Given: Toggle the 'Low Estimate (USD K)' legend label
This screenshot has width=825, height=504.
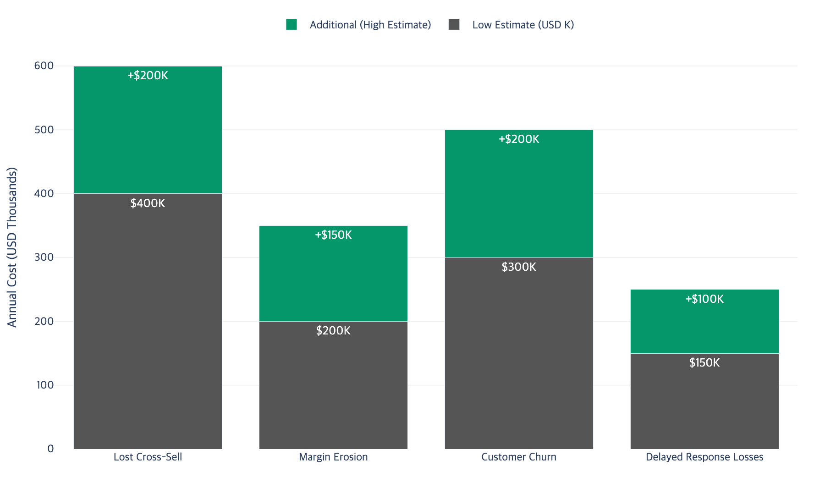Looking at the screenshot, I should (523, 25).
